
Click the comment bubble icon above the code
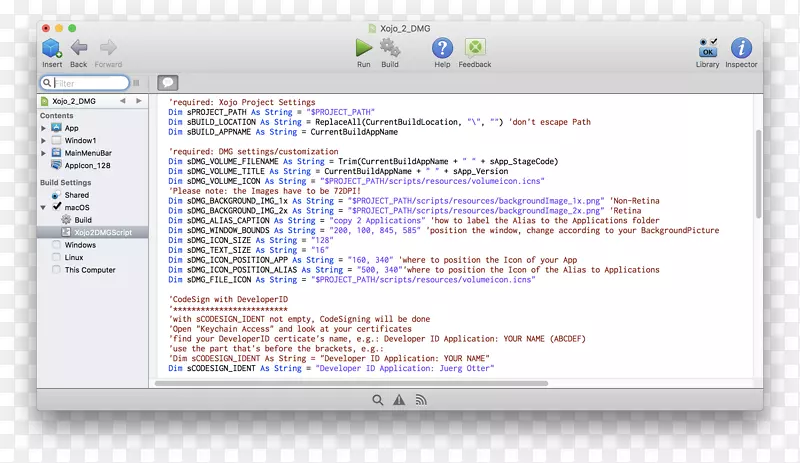168,83
